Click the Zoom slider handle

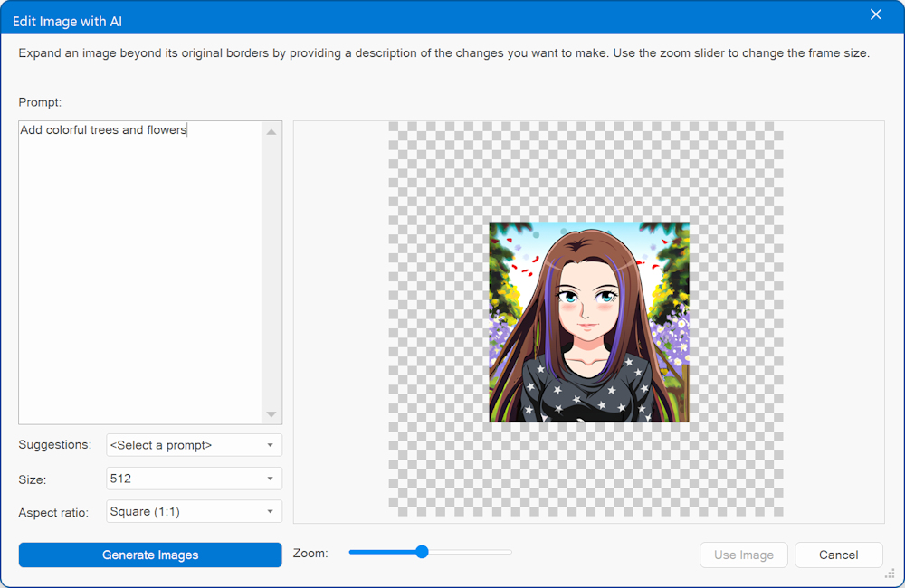pos(422,552)
